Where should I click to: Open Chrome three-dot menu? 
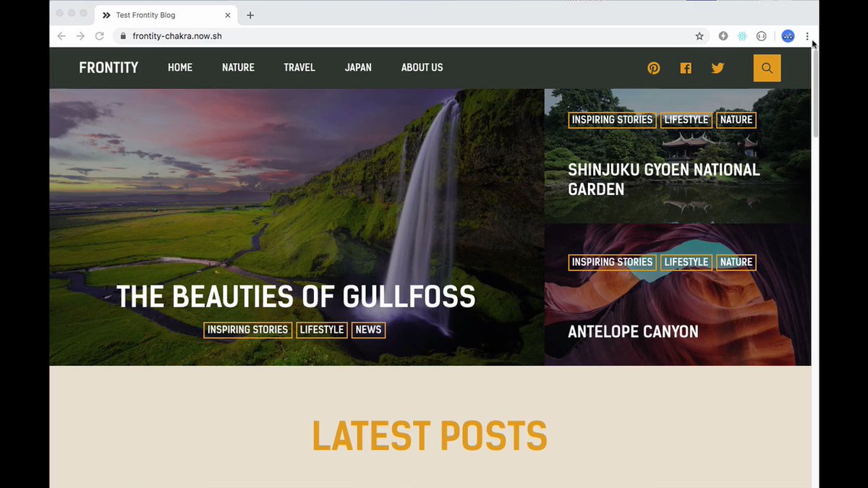(x=807, y=36)
